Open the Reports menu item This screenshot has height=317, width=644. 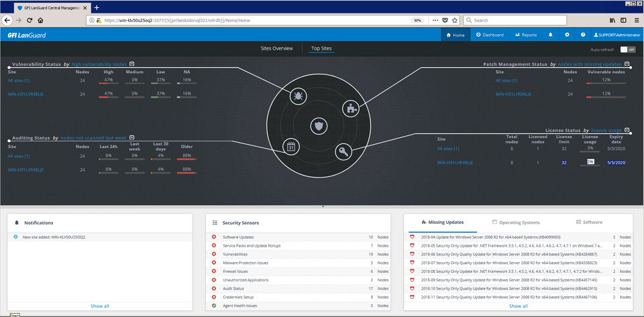click(x=526, y=35)
